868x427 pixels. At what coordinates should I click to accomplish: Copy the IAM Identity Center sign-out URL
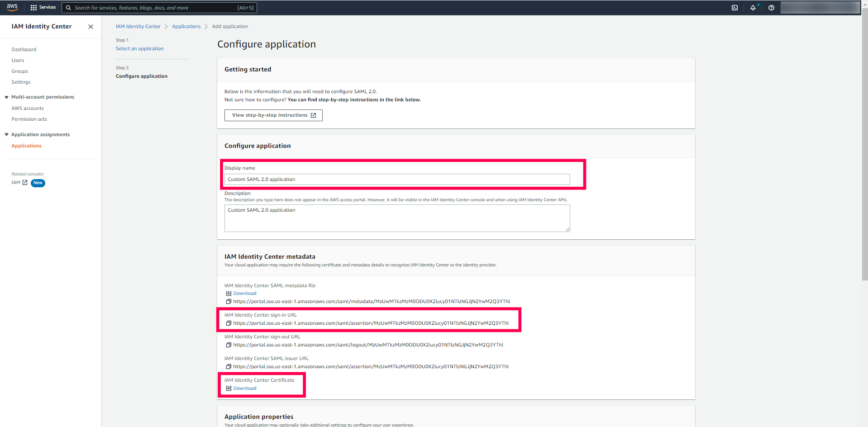(229, 345)
